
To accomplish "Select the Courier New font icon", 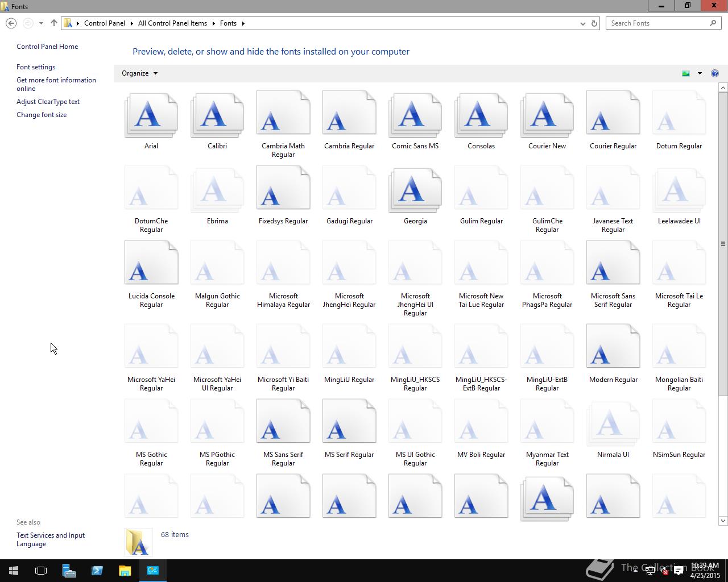I will pos(547,115).
